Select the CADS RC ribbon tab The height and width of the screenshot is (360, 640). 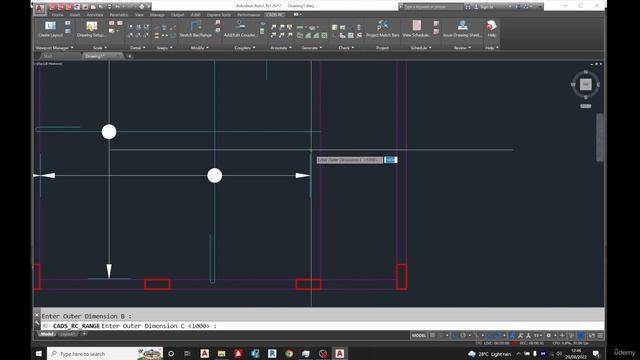click(274, 15)
